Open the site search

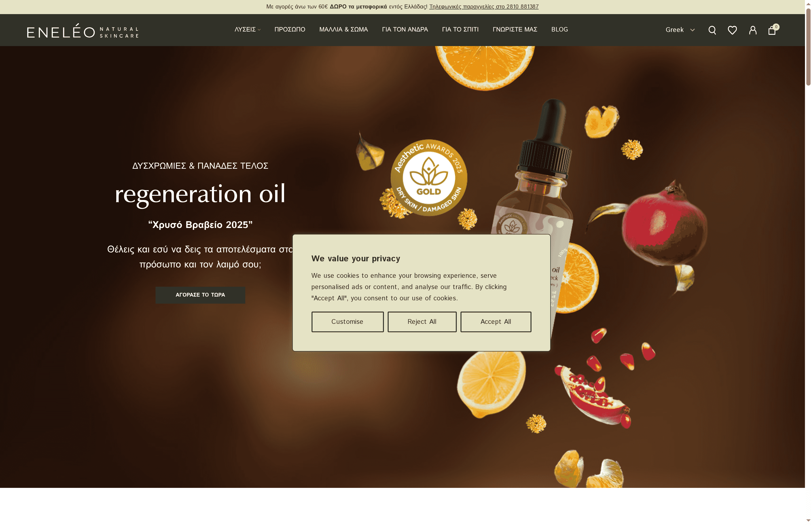point(712,30)
